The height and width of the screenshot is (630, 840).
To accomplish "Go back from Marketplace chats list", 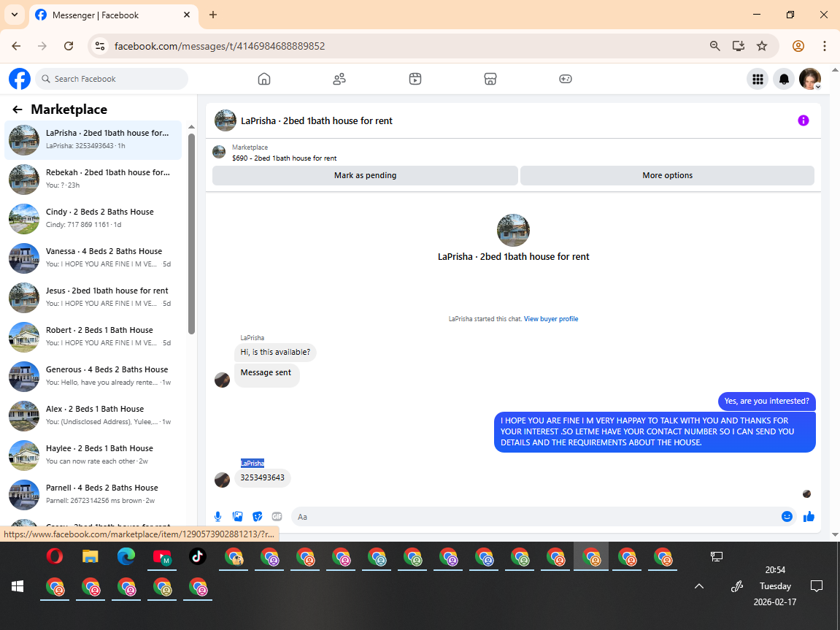I will 17,110.
